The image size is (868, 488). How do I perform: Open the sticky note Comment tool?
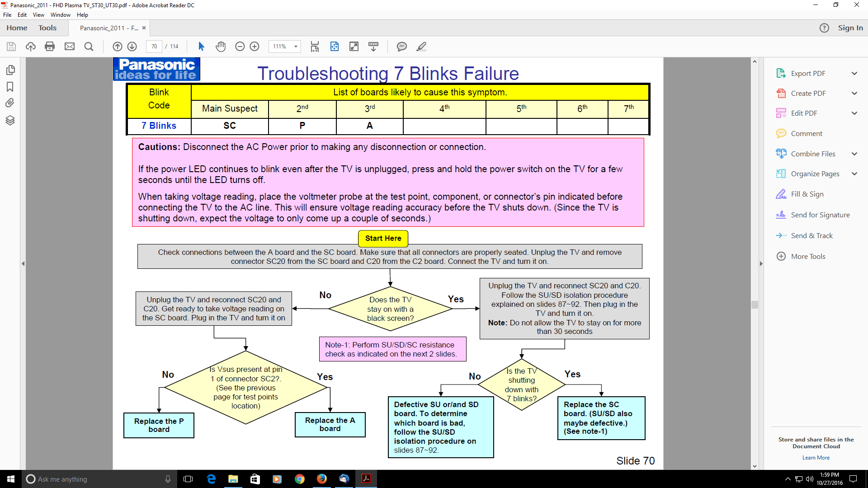point(401,47)
